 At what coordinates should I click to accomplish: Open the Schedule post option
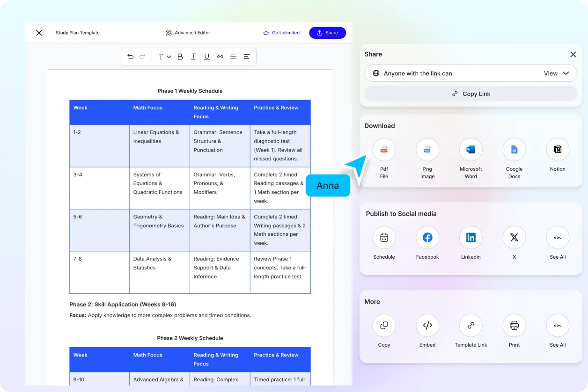click(x=384, y=238)
